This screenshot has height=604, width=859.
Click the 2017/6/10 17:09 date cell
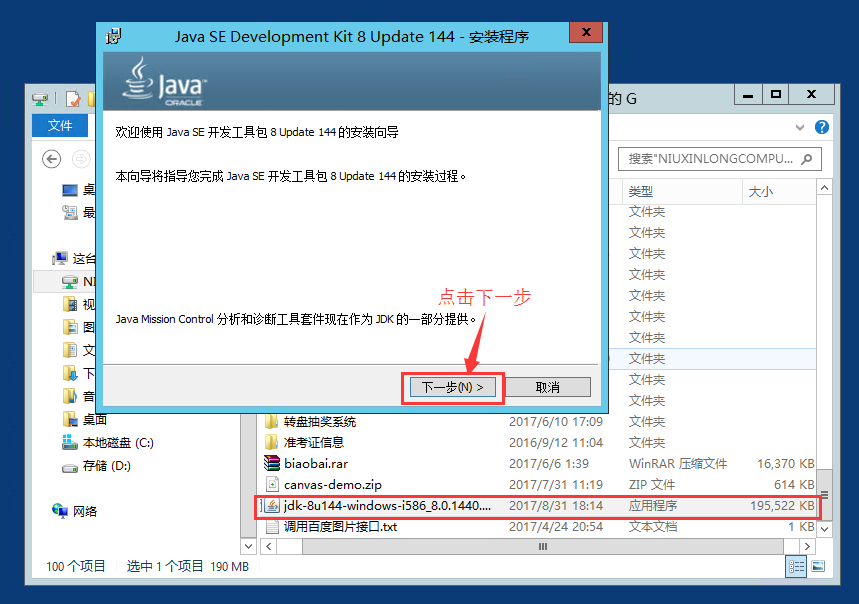(x=556, y=422)
